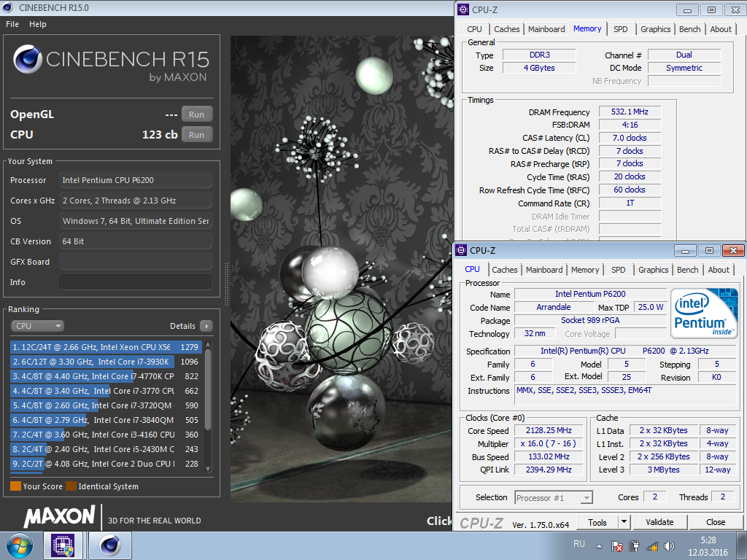747x560 pixels.
Task: Open the network signal tray icon
Action: pyautogui.click(x=651, y=546)
